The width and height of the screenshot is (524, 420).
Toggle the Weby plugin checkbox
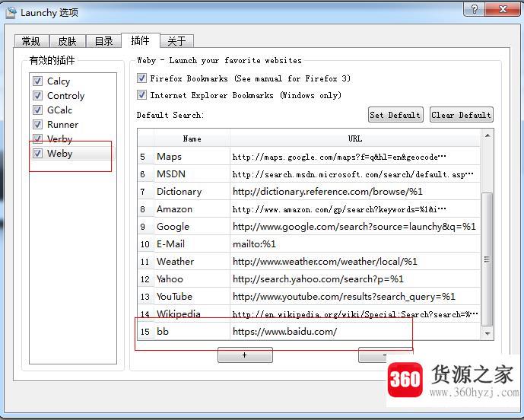[x=37, y=153]
